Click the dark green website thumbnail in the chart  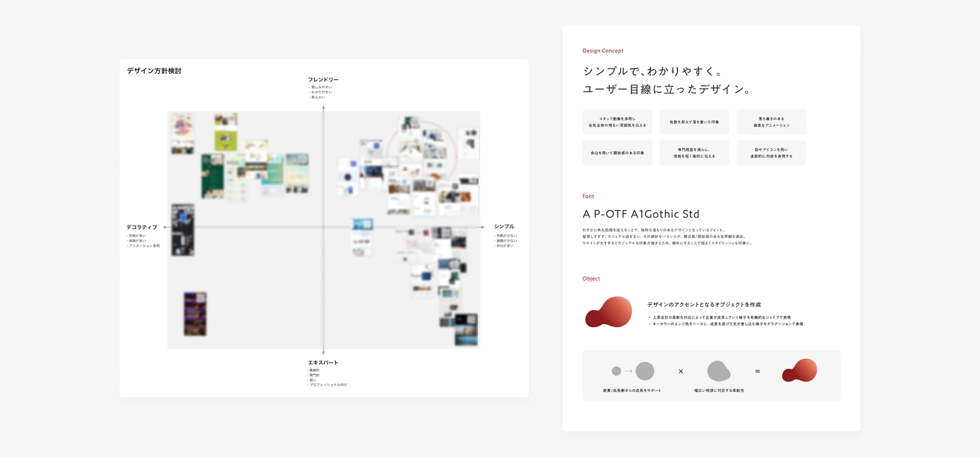tap(212, 176)
